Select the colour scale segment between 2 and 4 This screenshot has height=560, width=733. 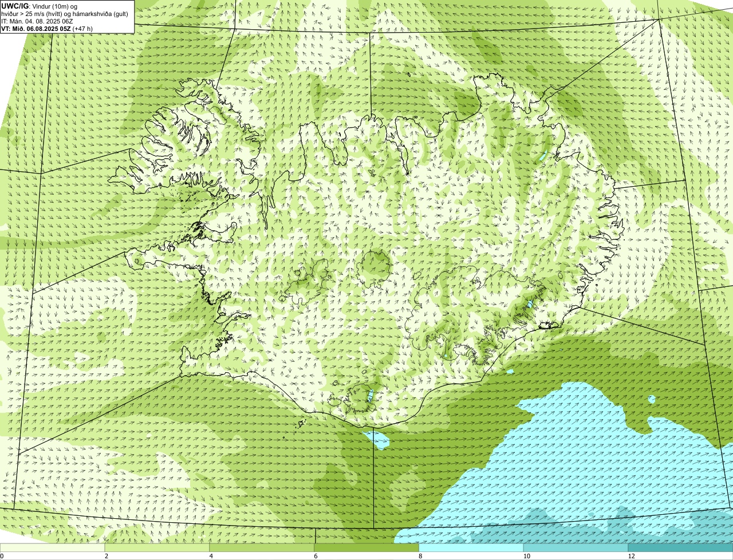157,548
